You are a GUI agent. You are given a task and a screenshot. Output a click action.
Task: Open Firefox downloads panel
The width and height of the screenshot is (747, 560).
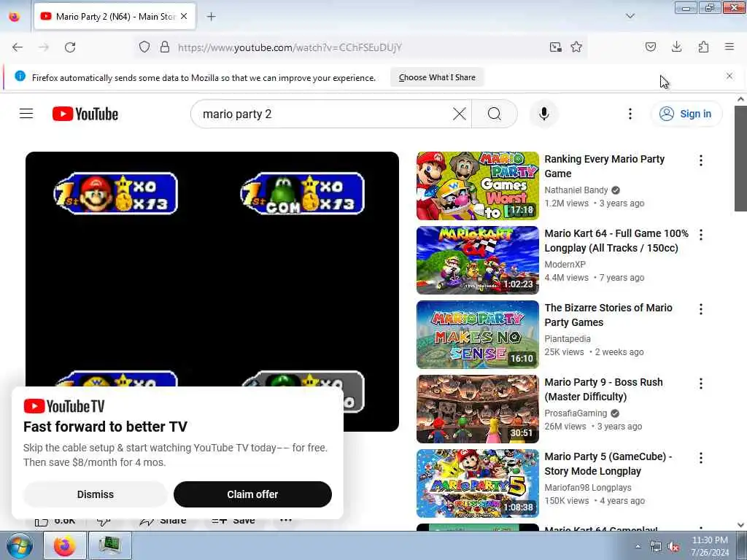[x=676, y=47]
